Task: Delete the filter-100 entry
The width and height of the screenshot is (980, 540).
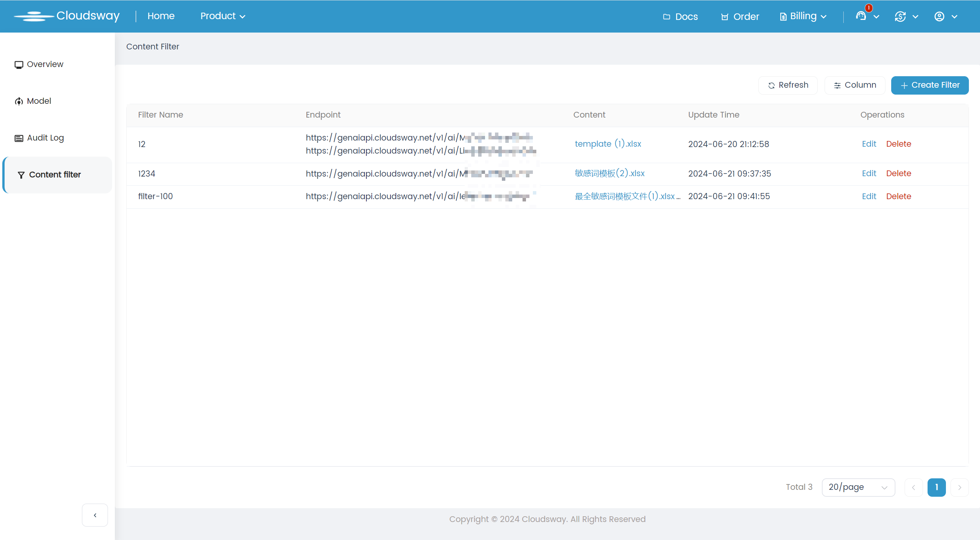Action: pos(898,196)
